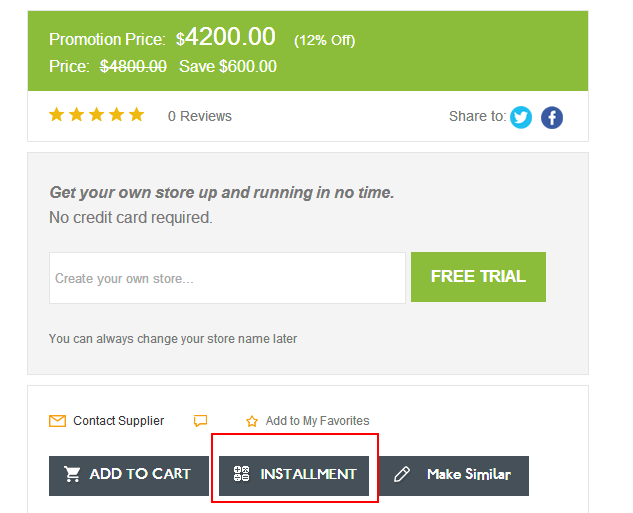633x513 pixels.
Task: Click the first yellow rating star
Action: coord(57,115)
